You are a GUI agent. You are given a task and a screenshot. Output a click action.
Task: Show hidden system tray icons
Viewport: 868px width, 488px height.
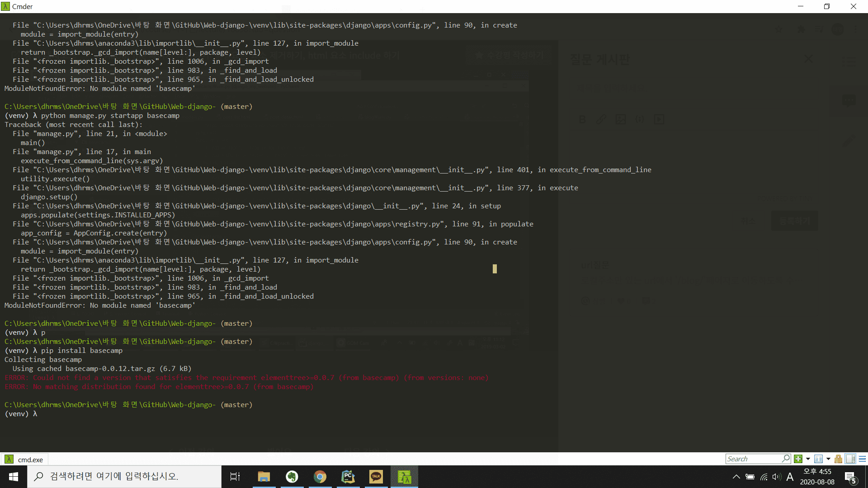736,477
